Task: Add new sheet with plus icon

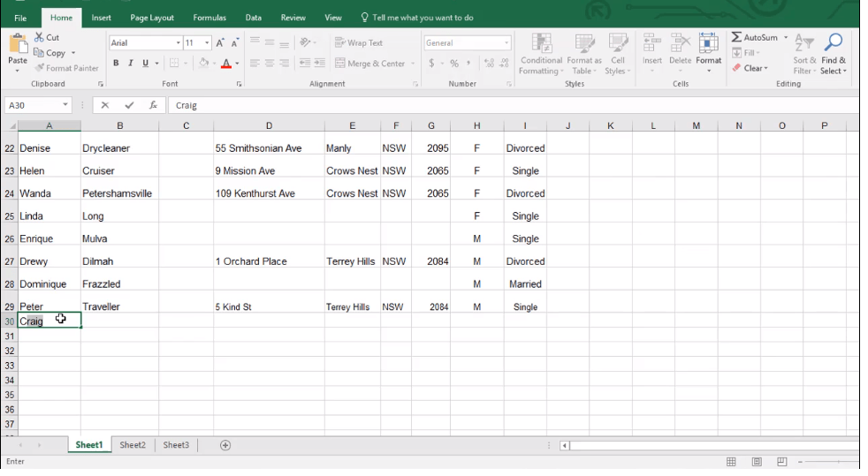Action: pos(225,445)
